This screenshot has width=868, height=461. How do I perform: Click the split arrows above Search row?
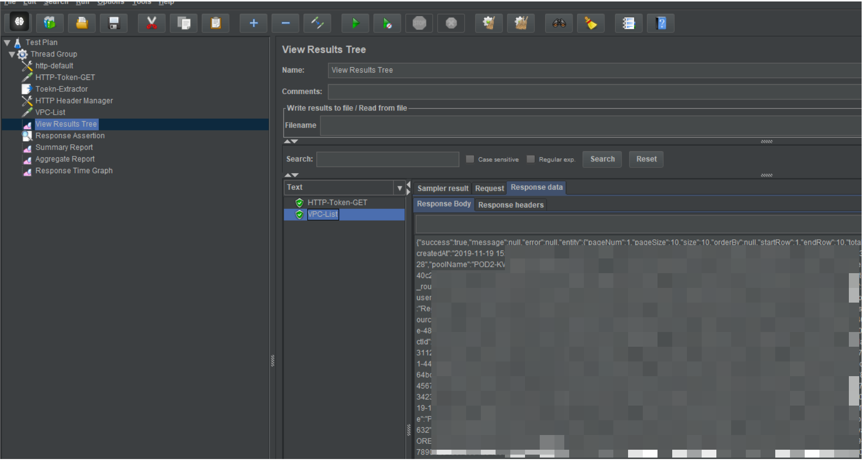pos(291,141)
